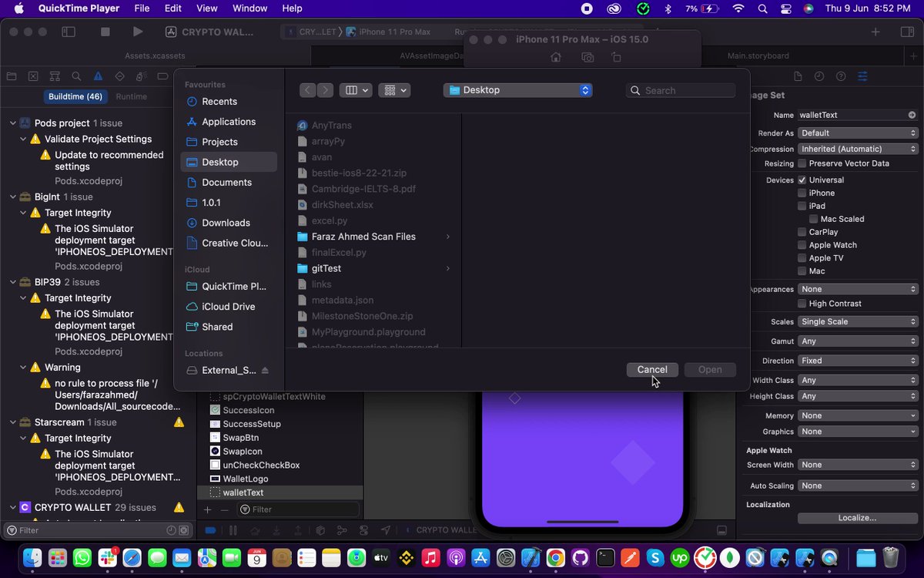Click the Cancel button in dialog
The width and height of the screenshot is (924, 578).
(652, 370)
